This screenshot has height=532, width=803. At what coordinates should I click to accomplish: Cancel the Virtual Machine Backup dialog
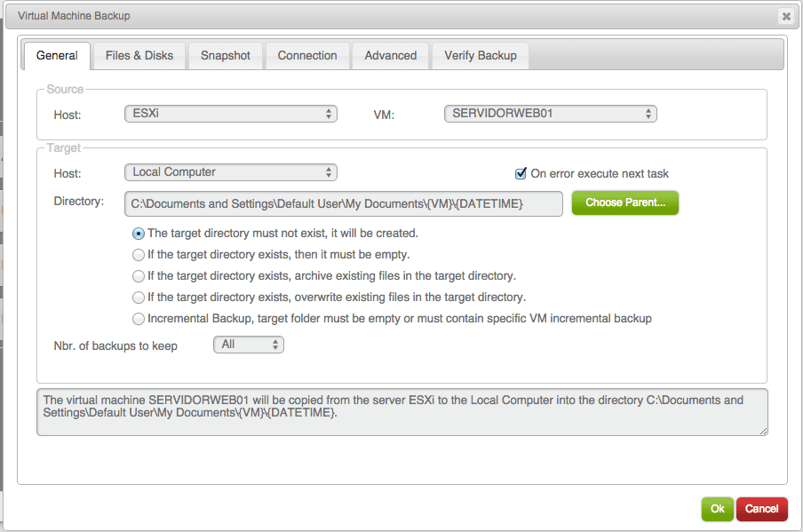point(761,509)
